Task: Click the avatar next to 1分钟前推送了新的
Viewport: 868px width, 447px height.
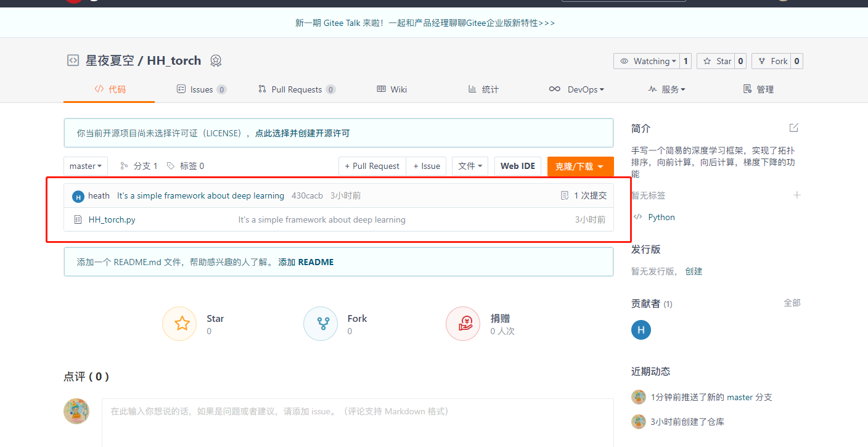Action: pos(639,397)
